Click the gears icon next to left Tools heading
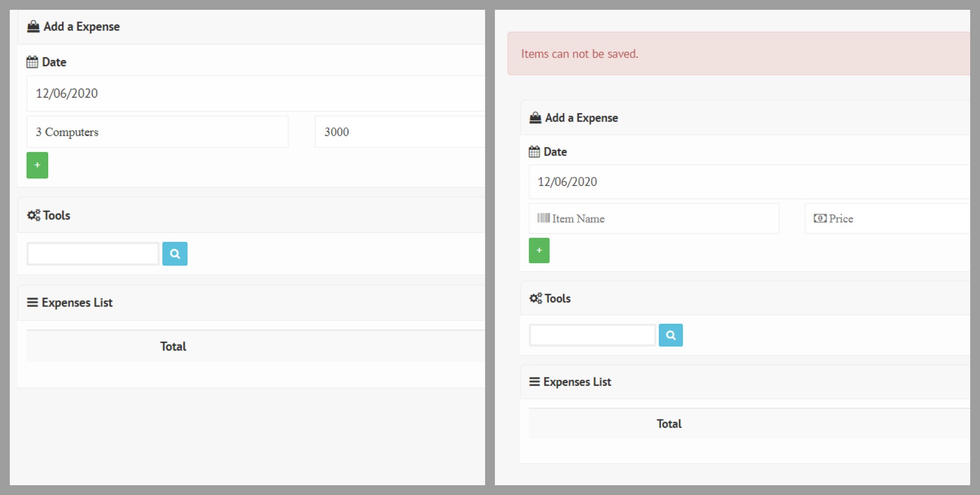Image resolution: width=980 pixels, height=495 pixels. pyautogui.click(x=33, y=215)
